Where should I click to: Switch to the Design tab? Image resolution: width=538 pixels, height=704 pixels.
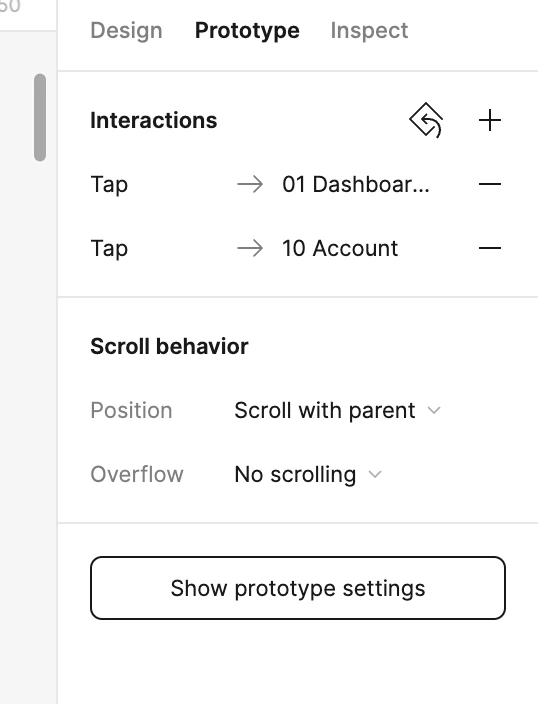[x=126, y=31]
